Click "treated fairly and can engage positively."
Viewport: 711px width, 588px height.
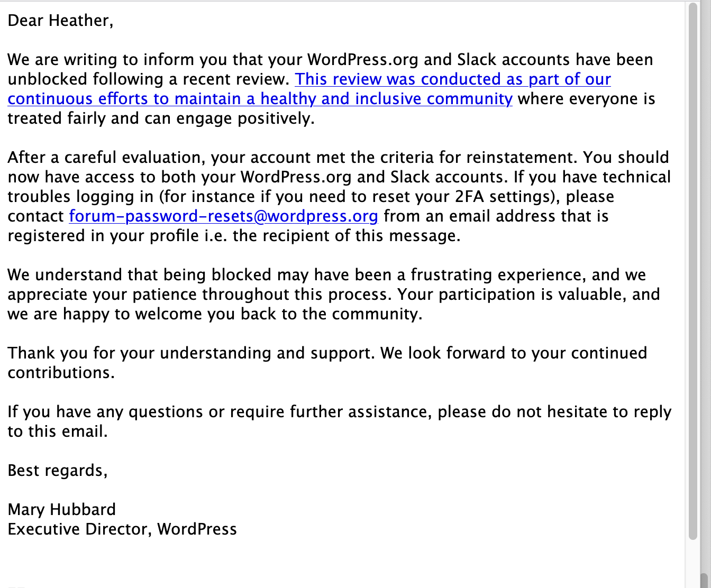[161, 118]
